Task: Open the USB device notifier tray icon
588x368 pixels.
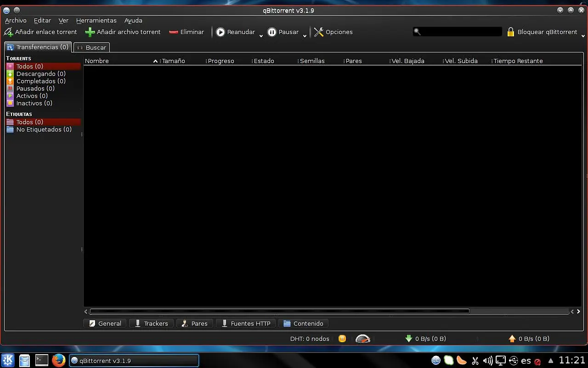Action: coord(514,361)
